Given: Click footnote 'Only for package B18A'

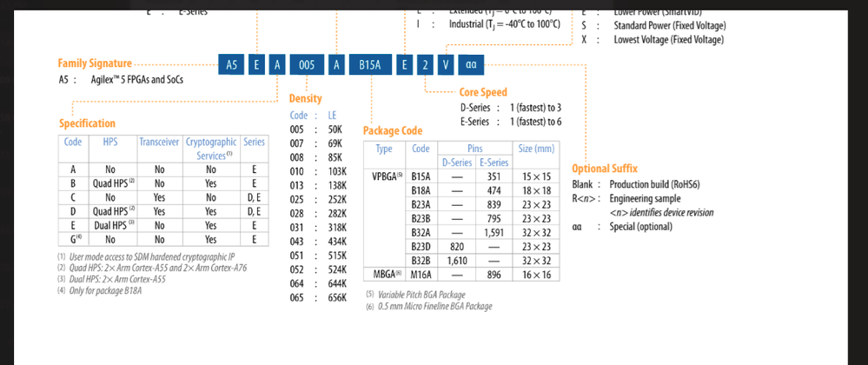Looking at the screenshot, I should 105,289.
